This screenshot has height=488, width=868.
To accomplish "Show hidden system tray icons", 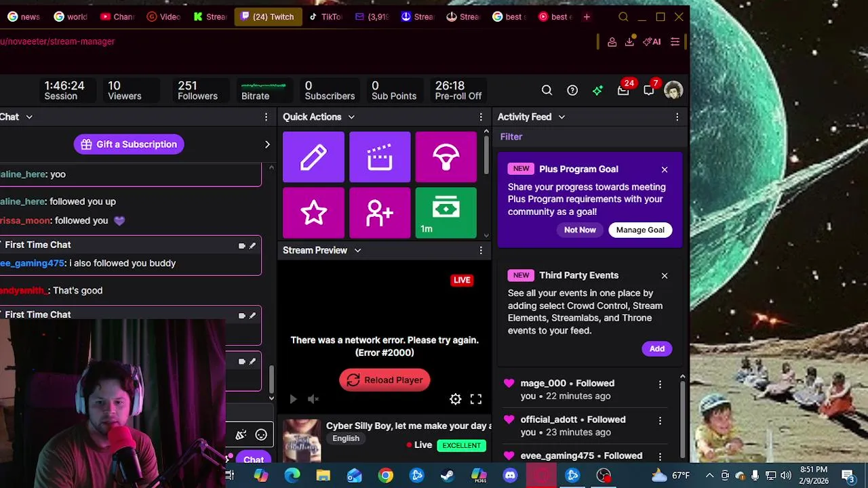I will [709, 476].
